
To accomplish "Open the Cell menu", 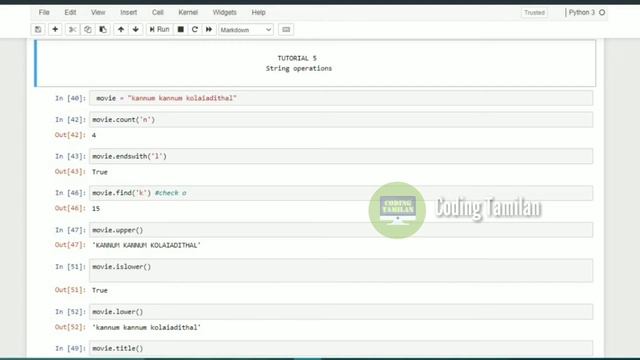I will click(x=158, y=12).
